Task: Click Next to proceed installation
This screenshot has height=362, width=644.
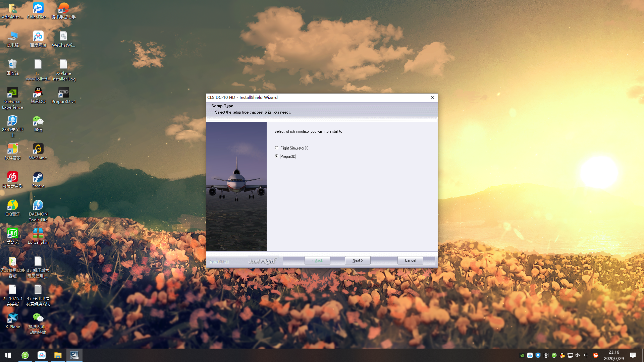Action: 357,260
